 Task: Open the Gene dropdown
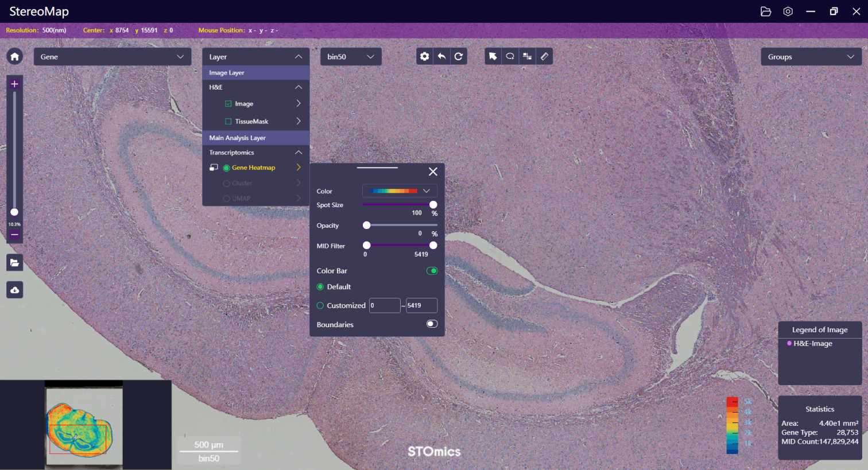112,57
